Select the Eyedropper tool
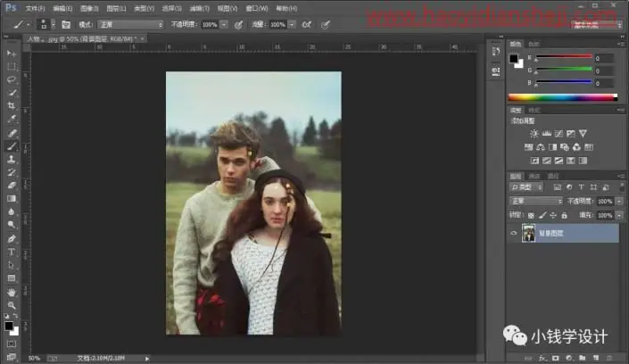 click(x=12, y=120)
